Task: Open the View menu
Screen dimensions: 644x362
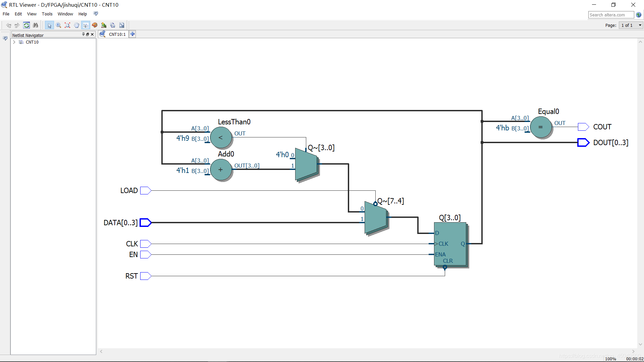Action: [32, 14]
